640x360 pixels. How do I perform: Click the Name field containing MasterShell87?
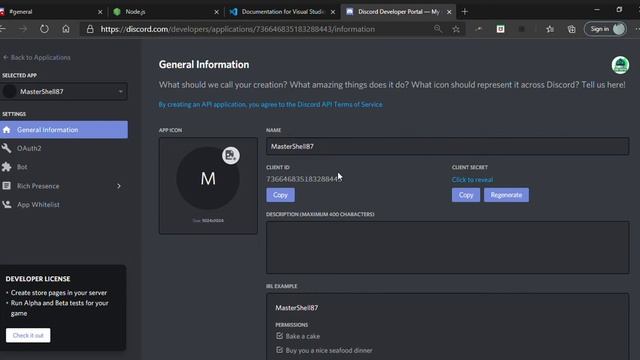[x=447, y=146]
